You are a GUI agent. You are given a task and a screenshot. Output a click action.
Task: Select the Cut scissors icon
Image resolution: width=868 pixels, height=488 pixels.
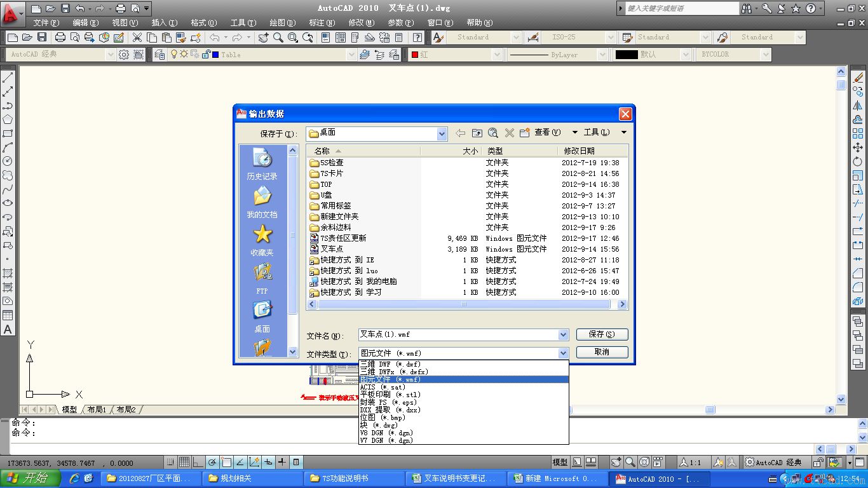point(136,37)
